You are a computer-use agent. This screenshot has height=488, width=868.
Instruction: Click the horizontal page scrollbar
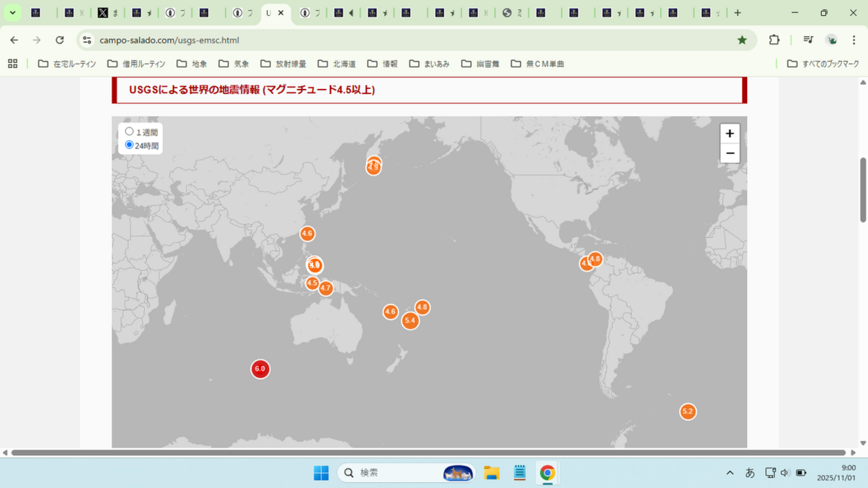[427, 453]
